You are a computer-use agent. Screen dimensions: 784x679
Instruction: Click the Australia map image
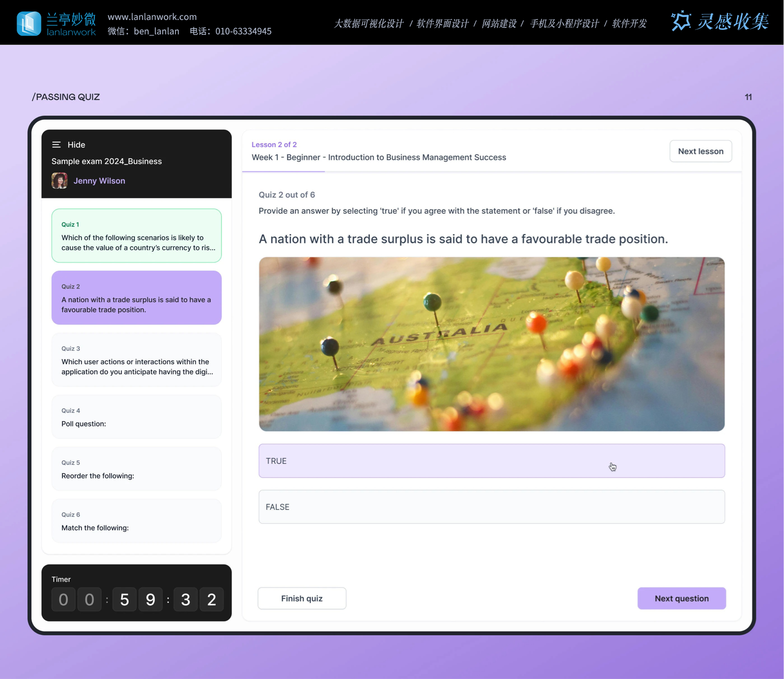click(x=491, y=344)
